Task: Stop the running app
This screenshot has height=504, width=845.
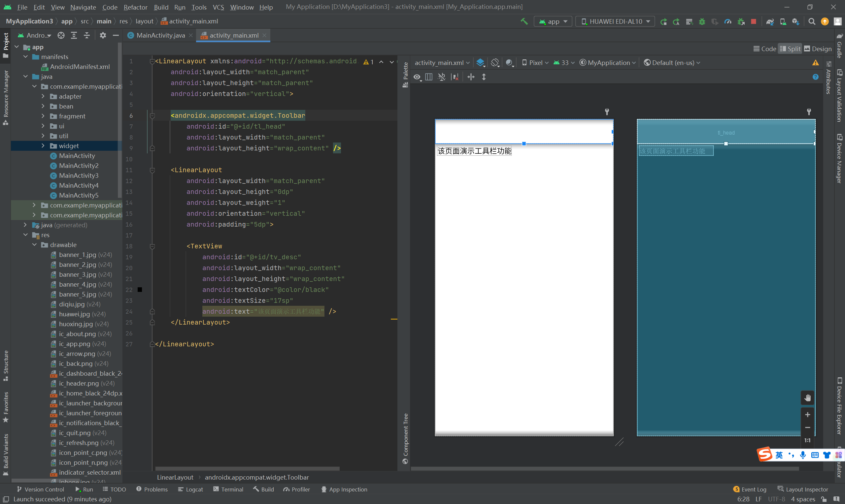Action: pyautogui.click(x=753, y=21)
